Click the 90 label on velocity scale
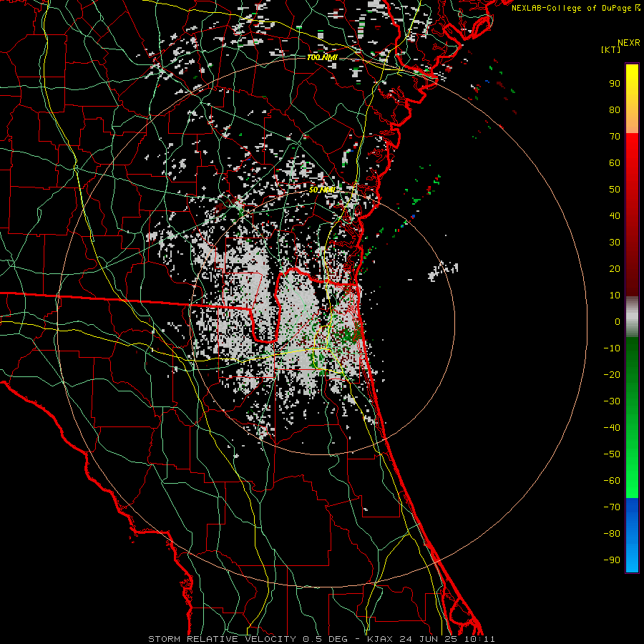The width and height of the screenshot is (644, 644). pos(615,84)
